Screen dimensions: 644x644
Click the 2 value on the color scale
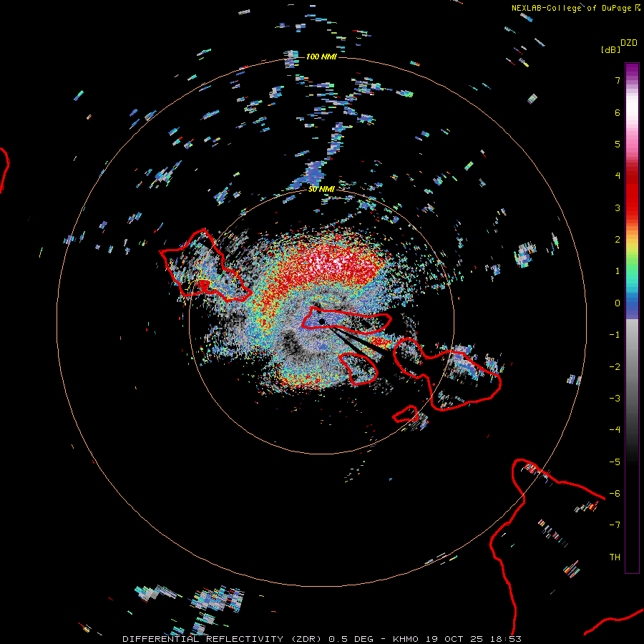(x=618, y=240)
